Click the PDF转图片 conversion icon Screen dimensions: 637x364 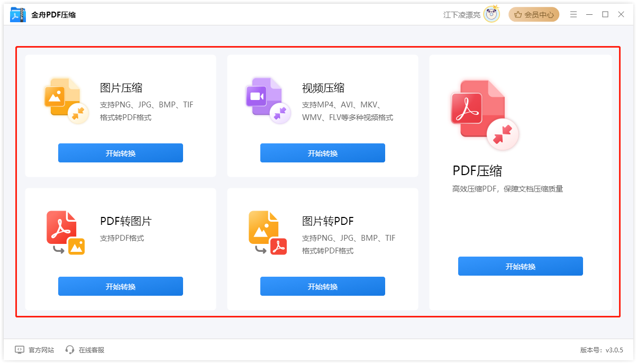point(65,232)
